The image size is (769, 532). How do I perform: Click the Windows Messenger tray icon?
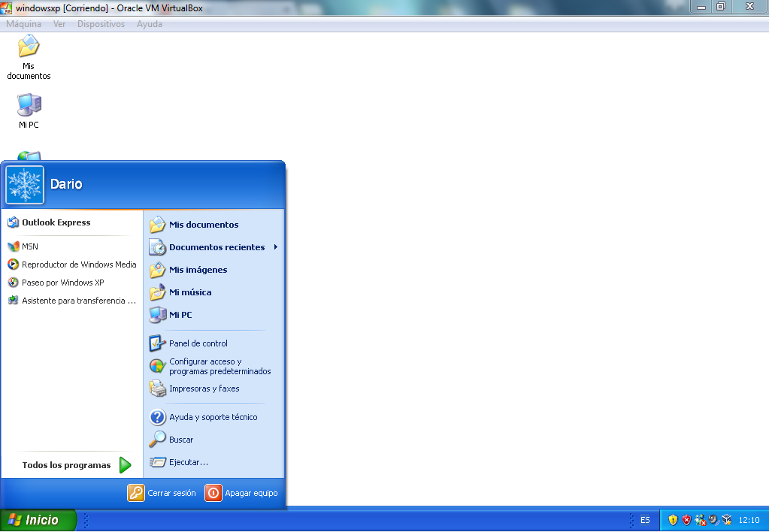point(701,520)
